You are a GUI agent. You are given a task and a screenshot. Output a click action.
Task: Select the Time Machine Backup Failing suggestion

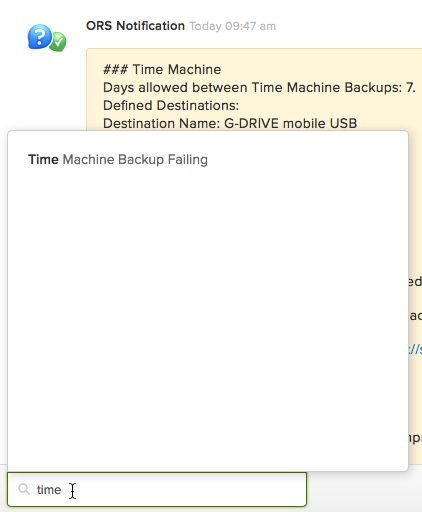[118, 160]
